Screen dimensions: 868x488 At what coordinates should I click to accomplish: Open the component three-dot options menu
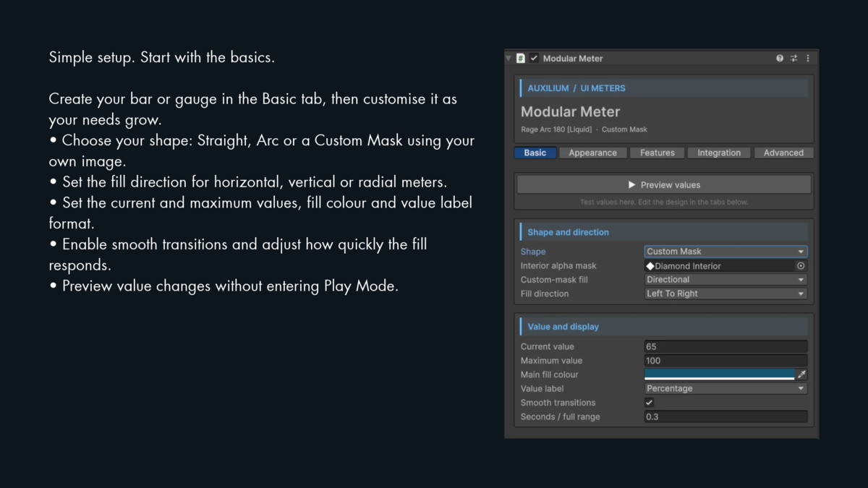(x=808, y=59)
